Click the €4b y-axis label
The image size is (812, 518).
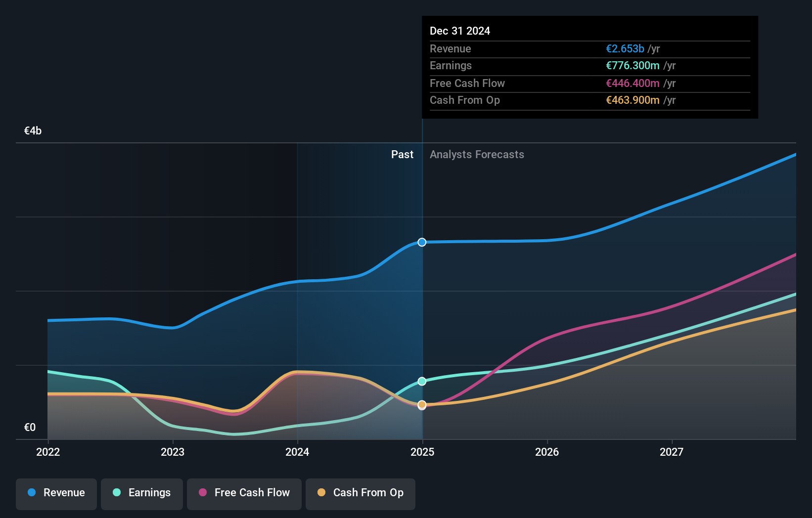coord(33,131)
